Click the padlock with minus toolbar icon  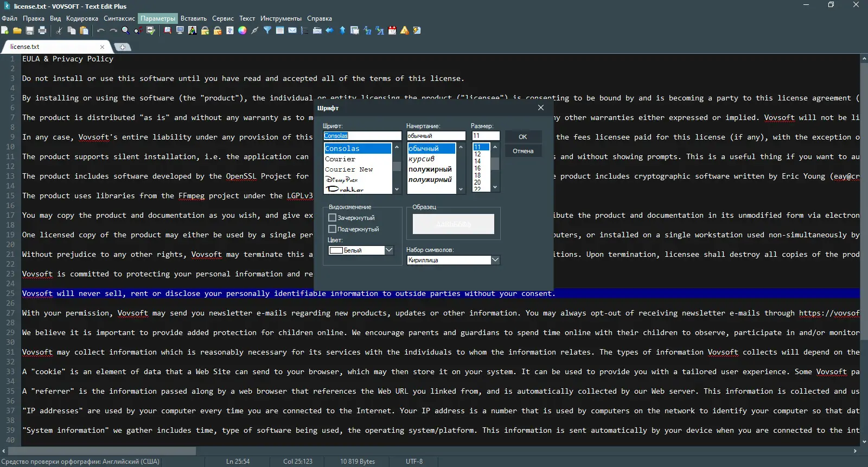218,30
